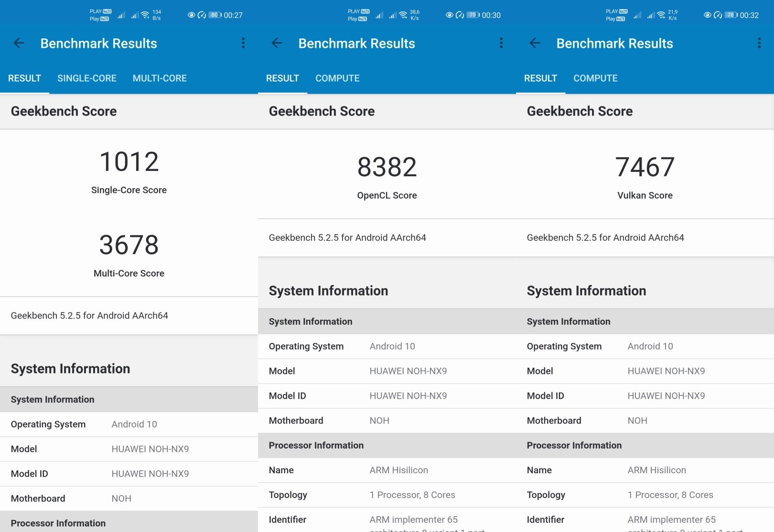Tap Topology row in Vulkan screen
The image size is (774, 532).
tap(645, 495)
